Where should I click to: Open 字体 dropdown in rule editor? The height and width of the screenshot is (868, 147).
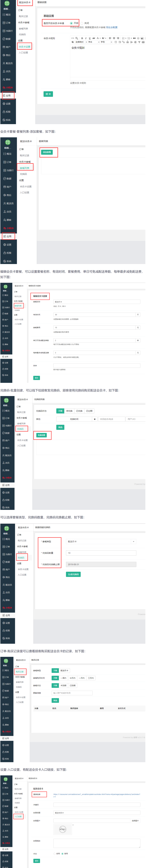[94, 42]
